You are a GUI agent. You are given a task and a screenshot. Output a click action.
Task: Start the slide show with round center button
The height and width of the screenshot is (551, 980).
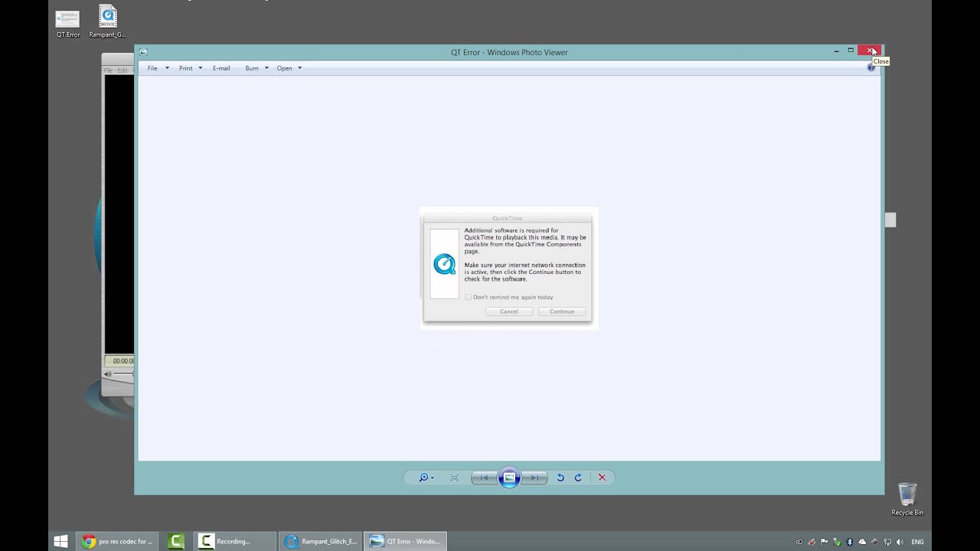tap(509, 478)
